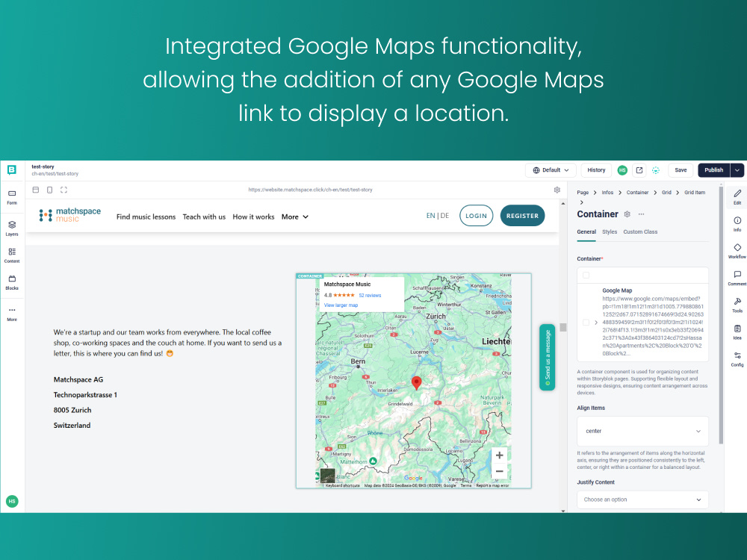This screenshot has width=747, height=560.
Task: Zoom out on the Google map
Action: tap(499, 471)
